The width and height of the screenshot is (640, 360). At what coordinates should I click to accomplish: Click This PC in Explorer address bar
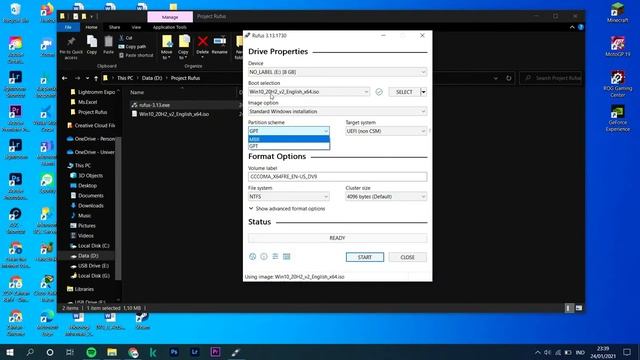(x=125, y=78)
